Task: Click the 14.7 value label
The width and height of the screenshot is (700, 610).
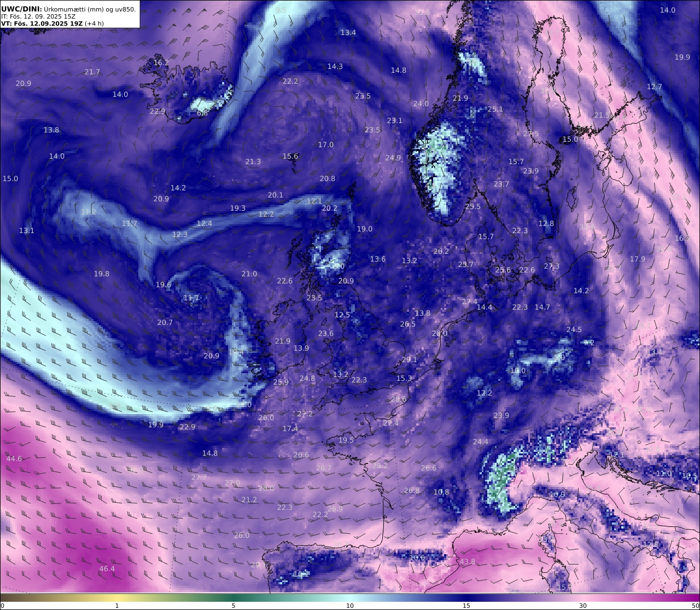Action: 542,307
